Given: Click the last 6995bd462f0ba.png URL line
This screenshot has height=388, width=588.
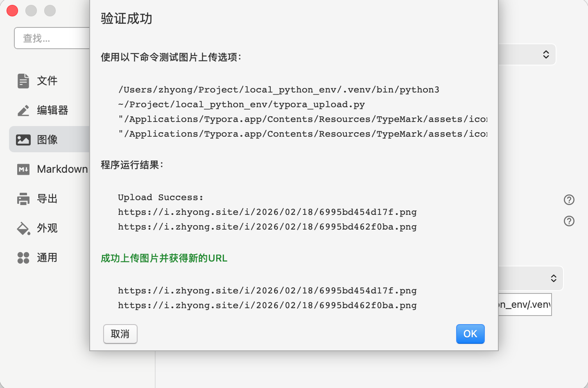Looking at the screenshot, I should (x=267, y=305).
